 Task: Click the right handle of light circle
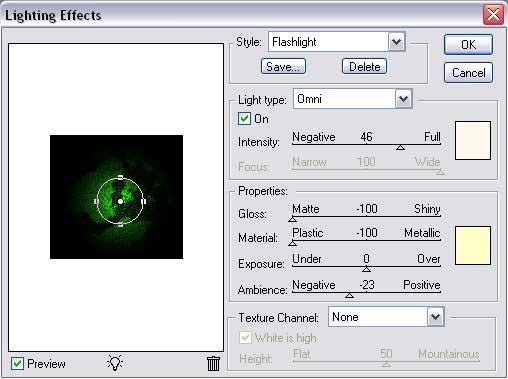pos(144,201)
